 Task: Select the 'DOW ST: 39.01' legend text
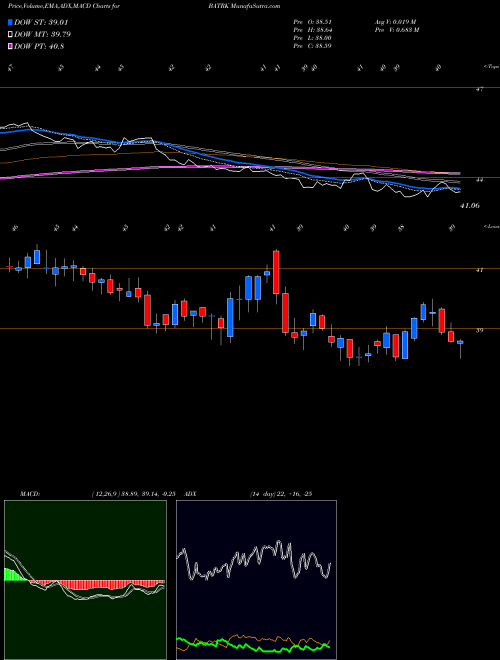click(41, 22)
